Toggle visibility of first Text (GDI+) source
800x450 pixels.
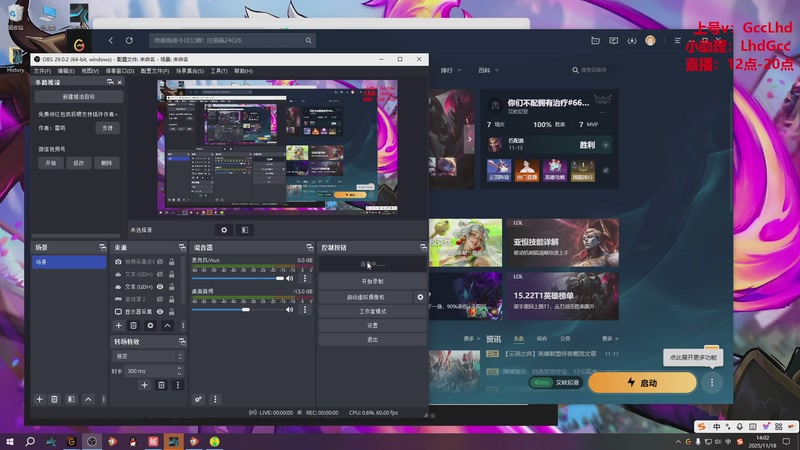[160, 274]
